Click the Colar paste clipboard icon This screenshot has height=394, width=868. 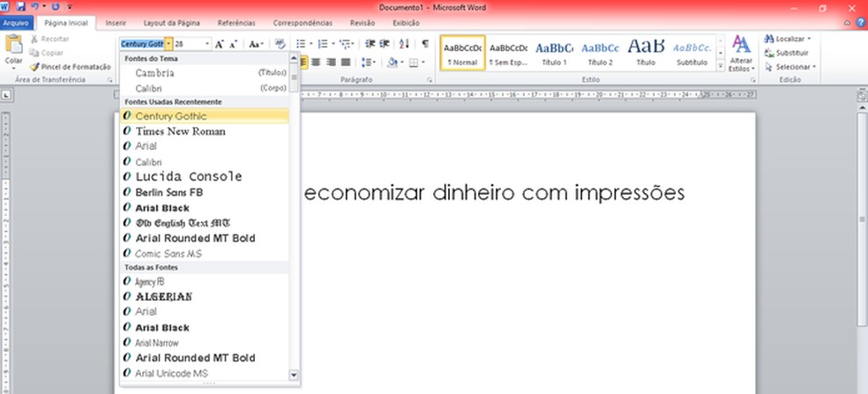(14, 44)
